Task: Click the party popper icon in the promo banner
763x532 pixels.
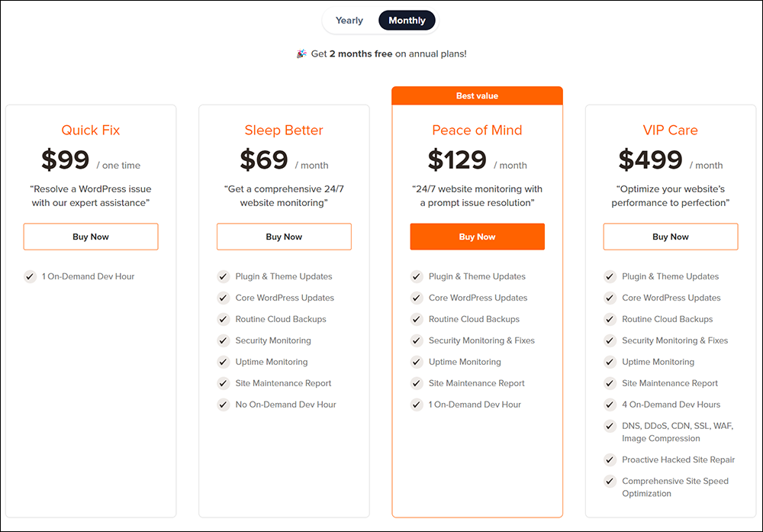Action: (x=301, y=53)
